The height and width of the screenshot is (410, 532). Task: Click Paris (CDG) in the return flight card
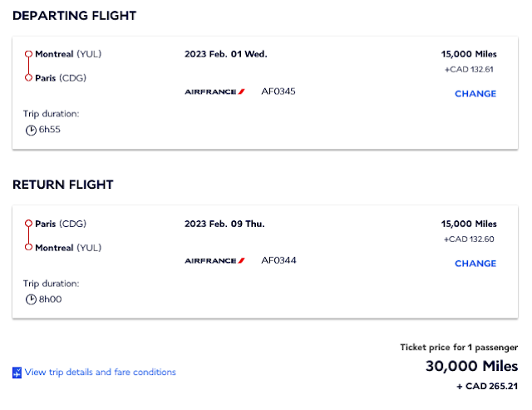coord(61,224)
